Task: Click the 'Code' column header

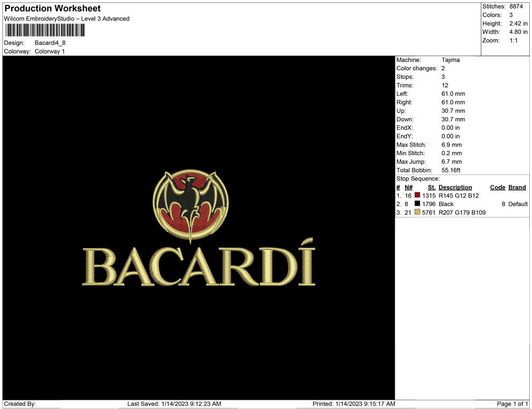Action: point(498,187)
